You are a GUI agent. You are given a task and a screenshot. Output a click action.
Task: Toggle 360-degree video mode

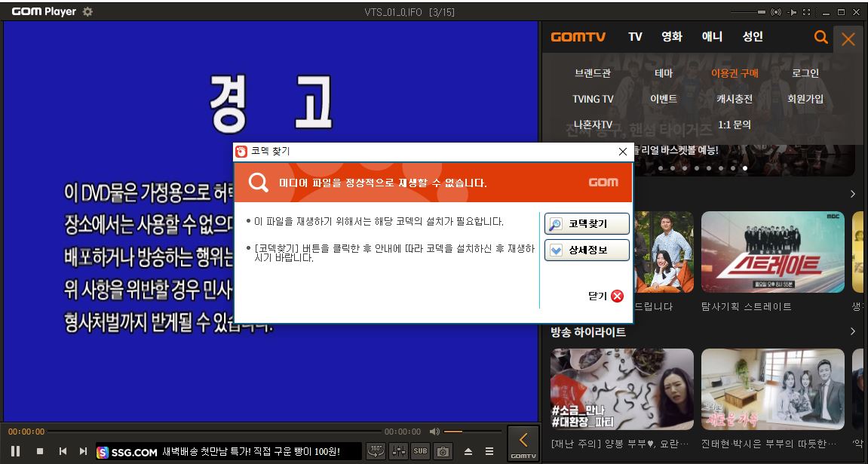376,451
